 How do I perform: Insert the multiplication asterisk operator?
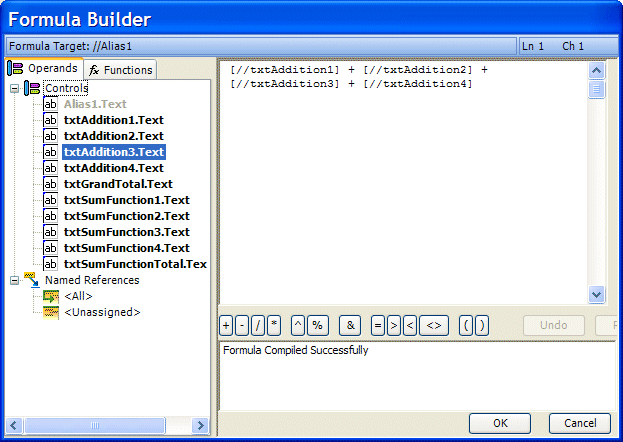point(273,325)
